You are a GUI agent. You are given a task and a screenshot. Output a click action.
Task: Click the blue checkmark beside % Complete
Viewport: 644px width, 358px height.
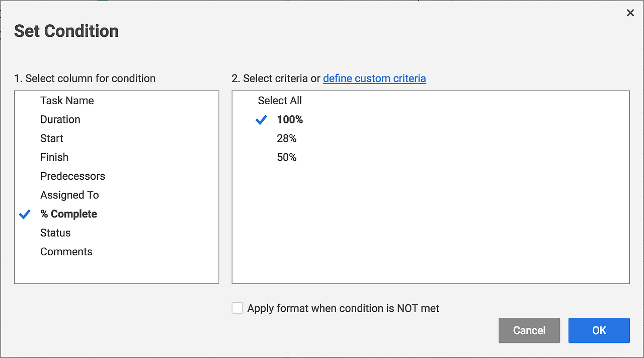coord(25,214)
